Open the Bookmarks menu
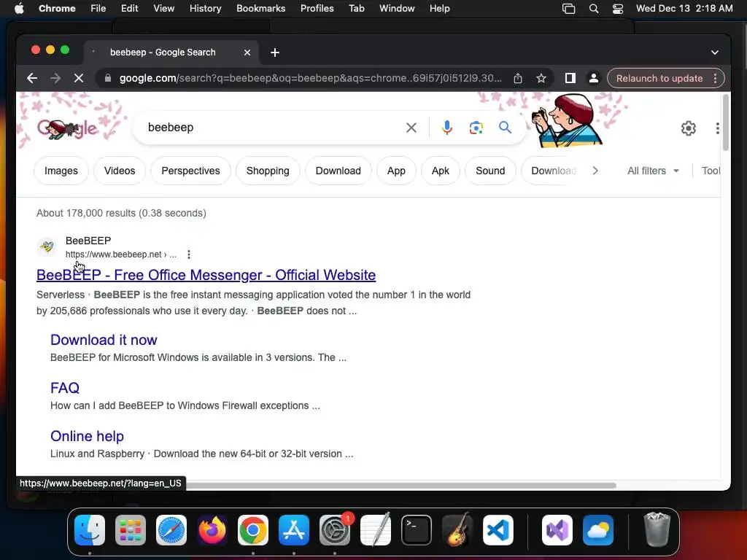Image resolution: width=747 pixels, height=560 pixels. (x=260, y=9)
